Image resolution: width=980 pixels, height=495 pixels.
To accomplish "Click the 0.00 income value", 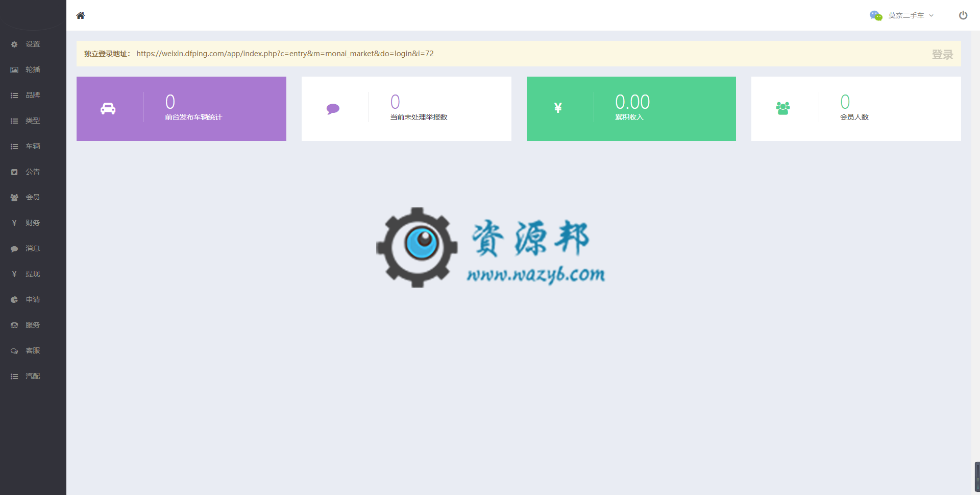I will 632,102.
